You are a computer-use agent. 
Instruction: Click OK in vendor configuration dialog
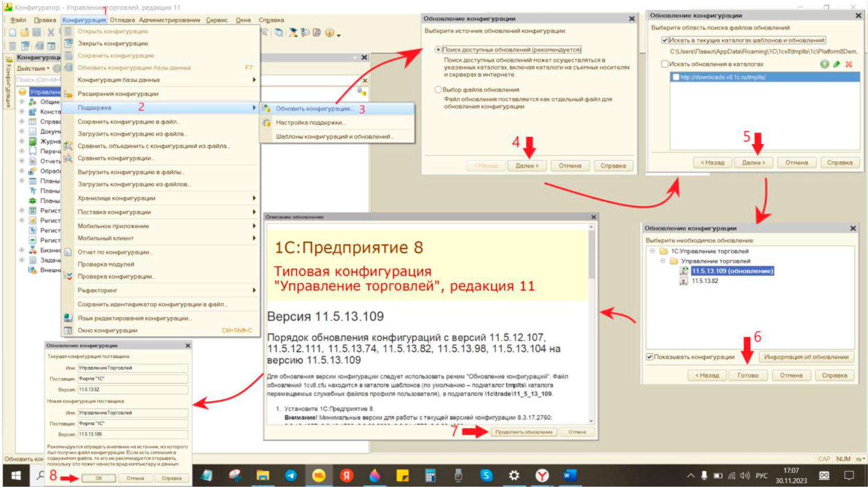click(x=98, y=478)
